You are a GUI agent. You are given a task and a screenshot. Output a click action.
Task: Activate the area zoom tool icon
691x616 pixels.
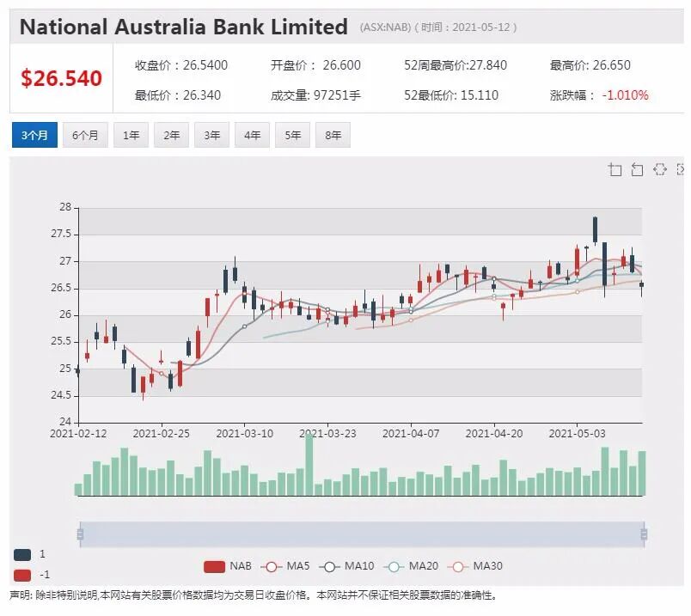click(x=615, y=169)
